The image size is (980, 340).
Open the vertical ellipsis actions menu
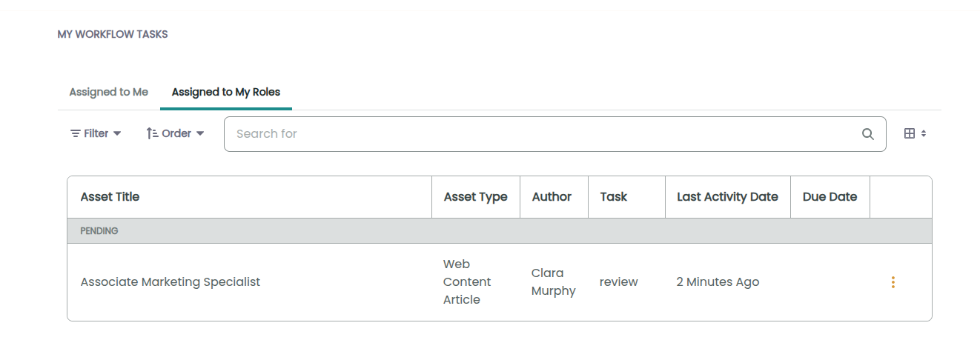893,282
